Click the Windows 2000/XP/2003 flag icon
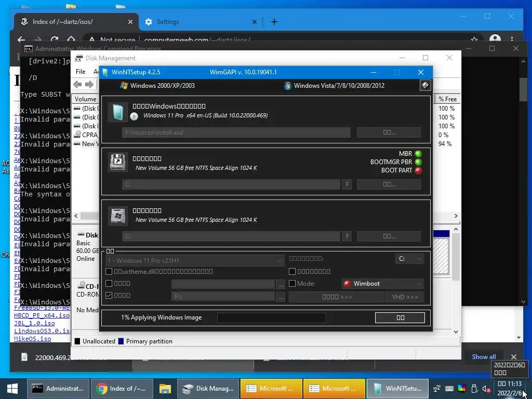Image resolution: width=532 pixels, height=399 pixels. click(x=124, y=86)
